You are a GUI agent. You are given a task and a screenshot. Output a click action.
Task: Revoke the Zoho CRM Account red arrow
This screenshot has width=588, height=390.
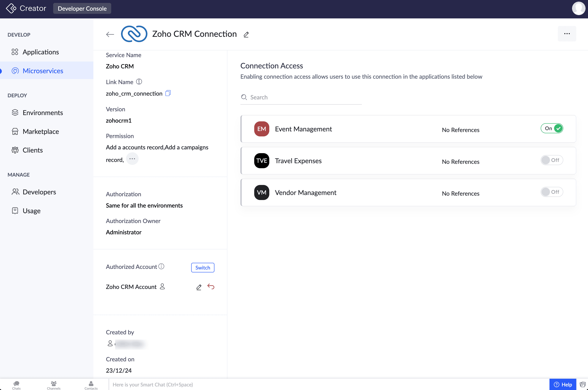pos(211,286)
